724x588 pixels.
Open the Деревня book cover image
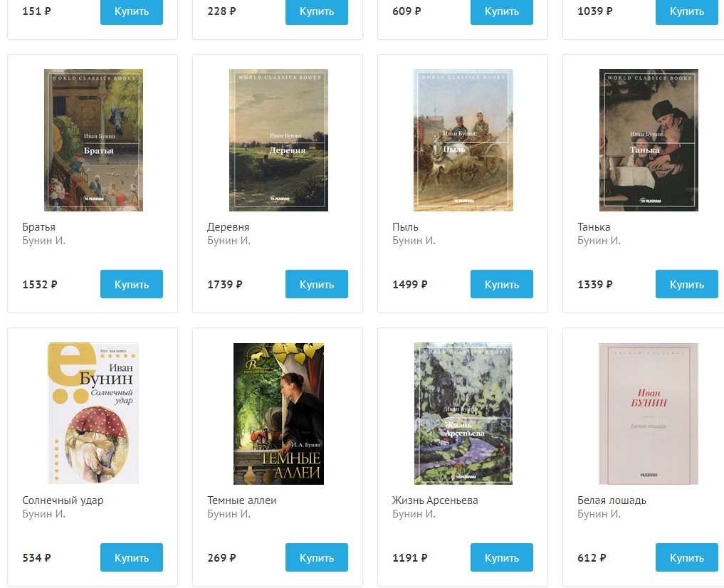click(278, 140)
